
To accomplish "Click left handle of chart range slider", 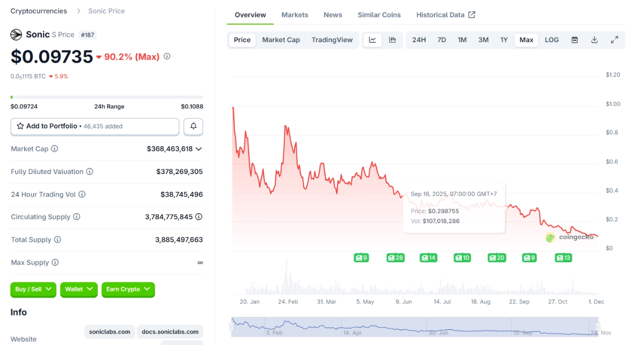I will tap(232, 326).
